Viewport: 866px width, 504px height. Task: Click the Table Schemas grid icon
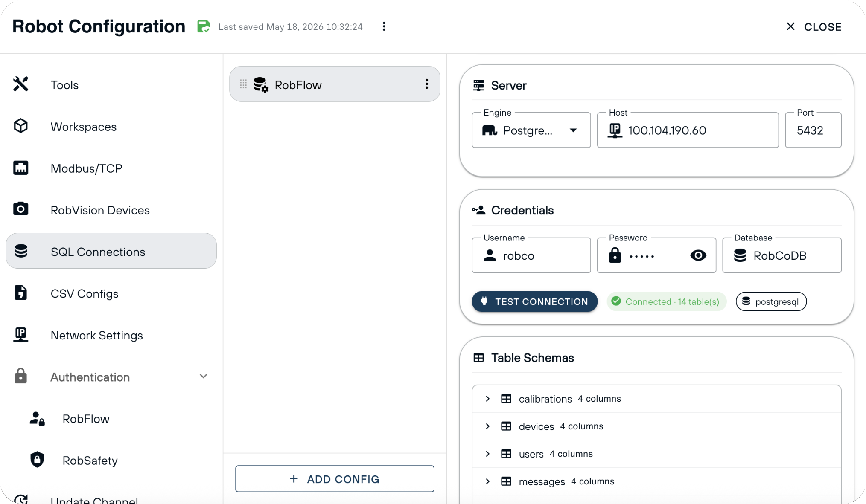tap(478, 358)
